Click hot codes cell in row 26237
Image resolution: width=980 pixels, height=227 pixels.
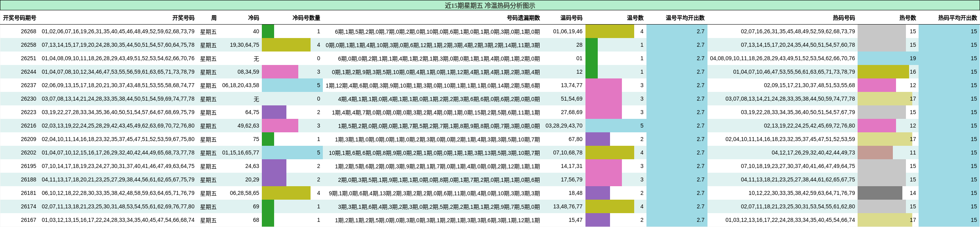[x=809, y=85]
